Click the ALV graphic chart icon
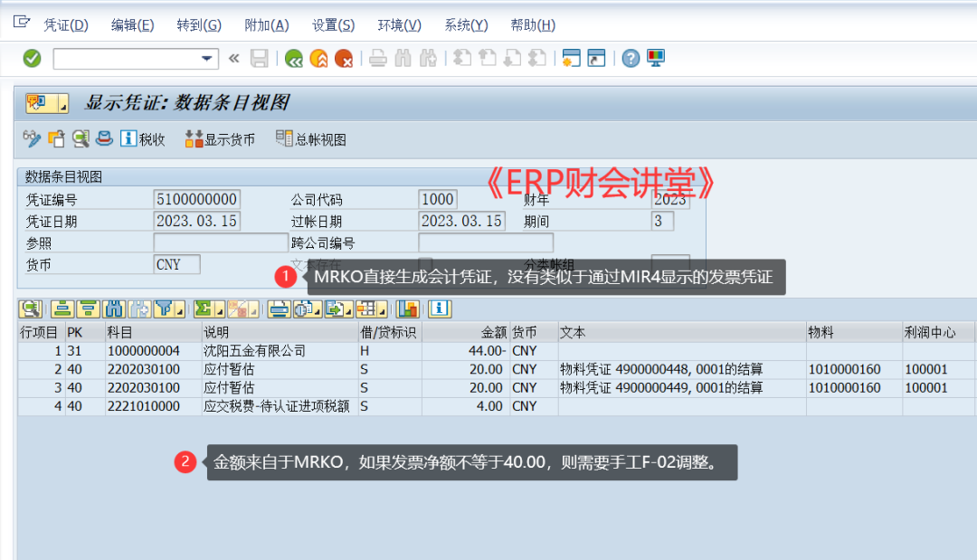 [x=406, y=308]
